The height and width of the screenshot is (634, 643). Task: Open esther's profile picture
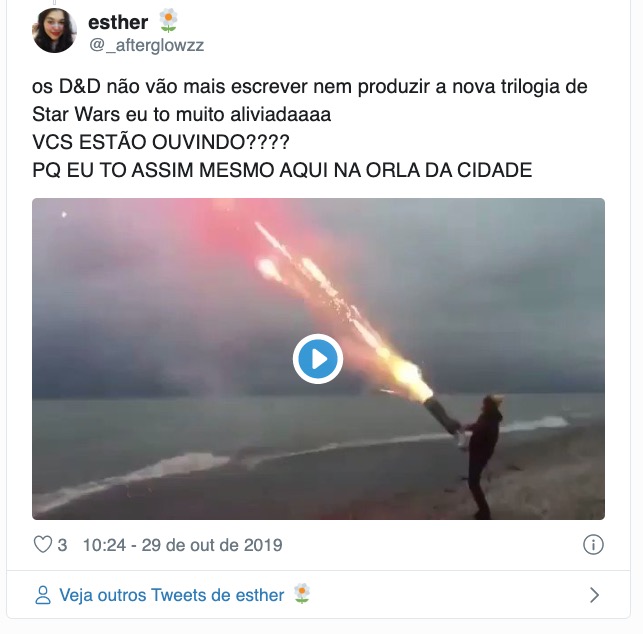click(55, 31)
